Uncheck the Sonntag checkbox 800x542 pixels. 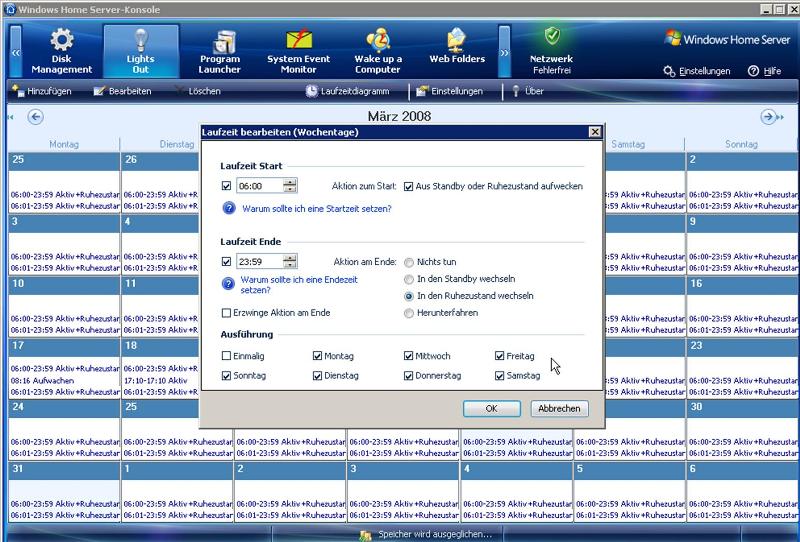click(227, 376)
